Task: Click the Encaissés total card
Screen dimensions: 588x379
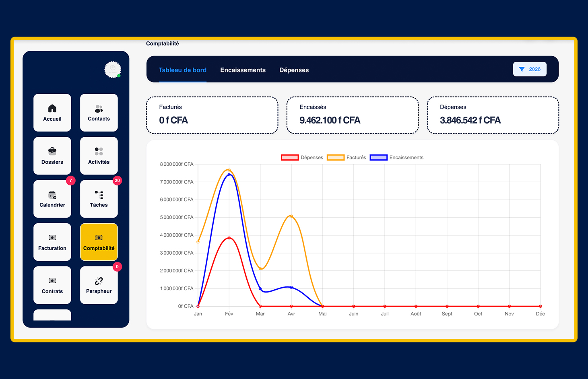Action: pos(352,115)
